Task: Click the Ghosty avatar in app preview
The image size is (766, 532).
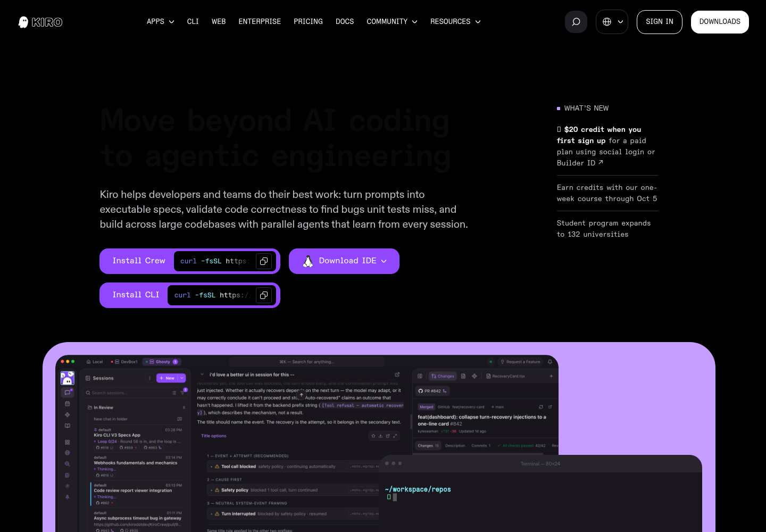Action: [68, 378]
